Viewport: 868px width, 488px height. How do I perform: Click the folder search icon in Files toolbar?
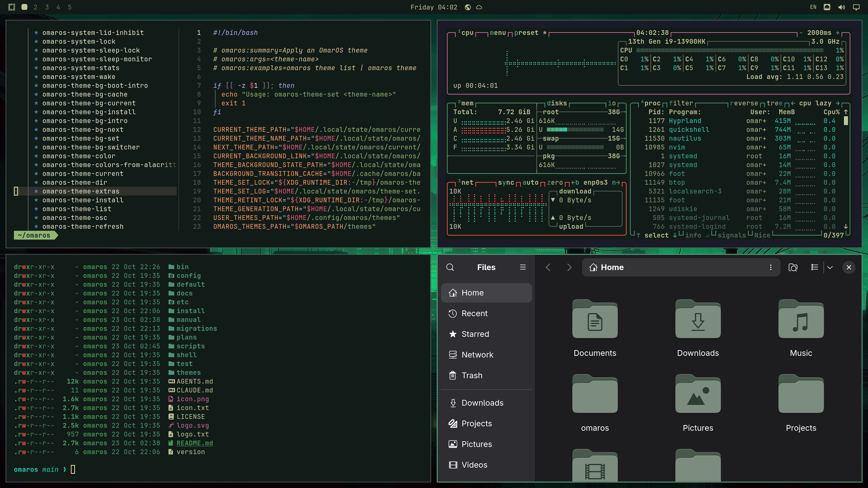coord(793,267)
